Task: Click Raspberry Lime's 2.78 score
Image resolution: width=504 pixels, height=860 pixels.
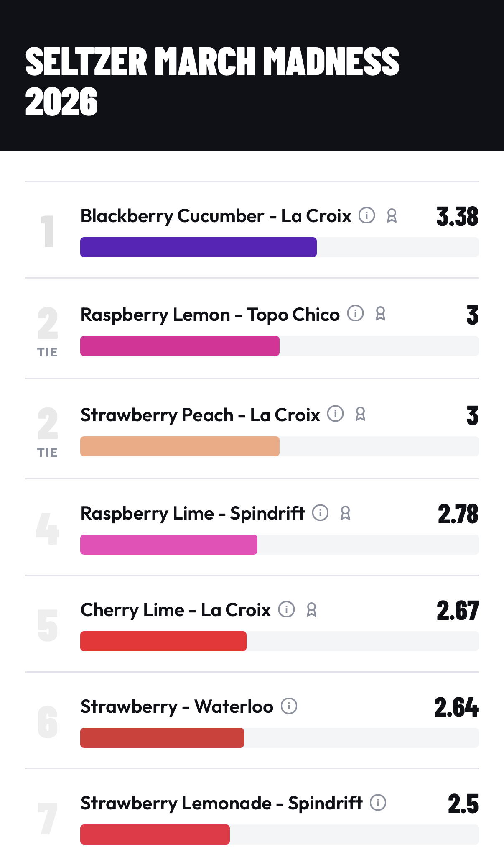Action: tap(458, 514)
